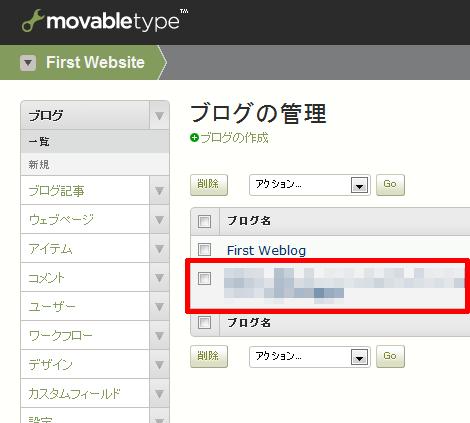Expand the ユーザー menu arrow
The image size is (470, 423).
coord(159,307)
